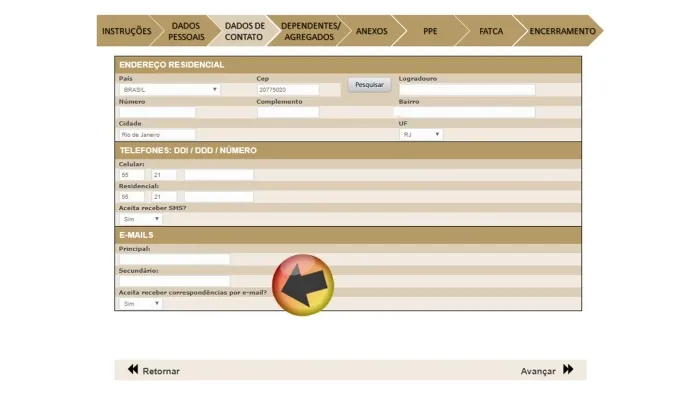This screenshot has width=700, height=394.
Task: Click the Pesquisar button next to Cep
Action: click(x=369, y=85)
